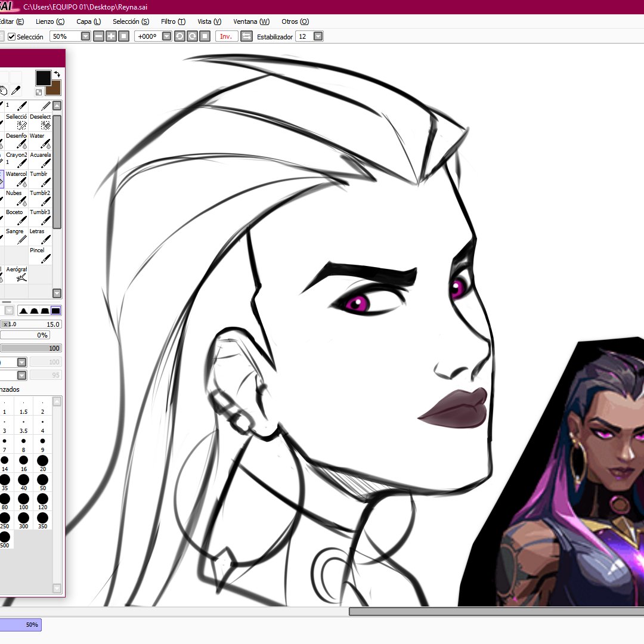Viewport: 644px width, 644px height.
Task: Open the dropdown left of edge shapes
Action: [x=9, y=311]
